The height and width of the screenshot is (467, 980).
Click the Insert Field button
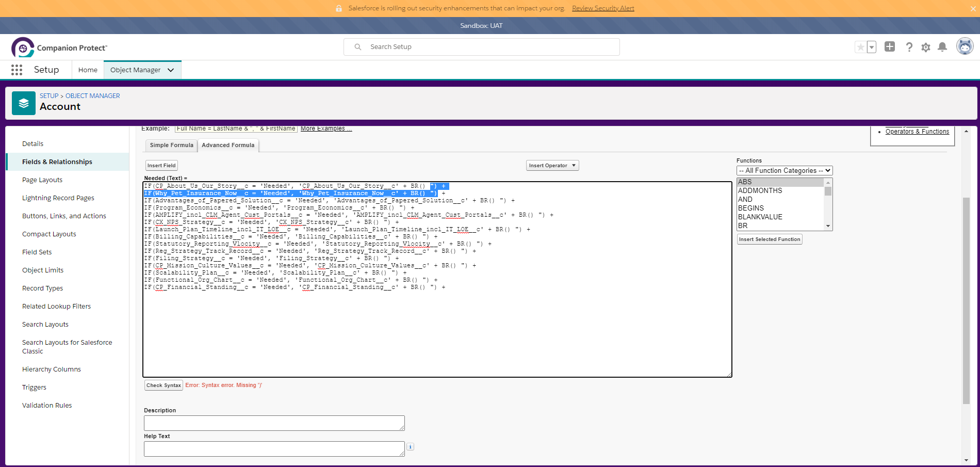(x=161, y=166)
